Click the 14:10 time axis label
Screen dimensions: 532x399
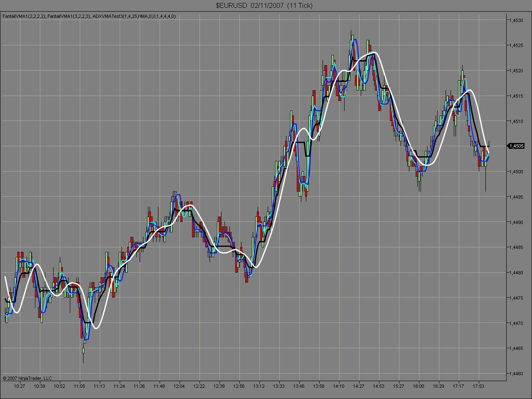coord(339,386)
